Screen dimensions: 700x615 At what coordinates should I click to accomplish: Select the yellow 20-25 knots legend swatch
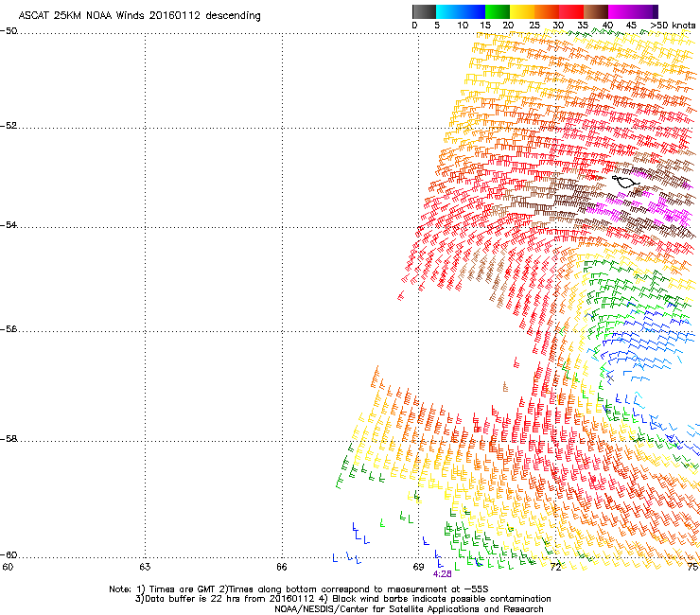[522, 11]
